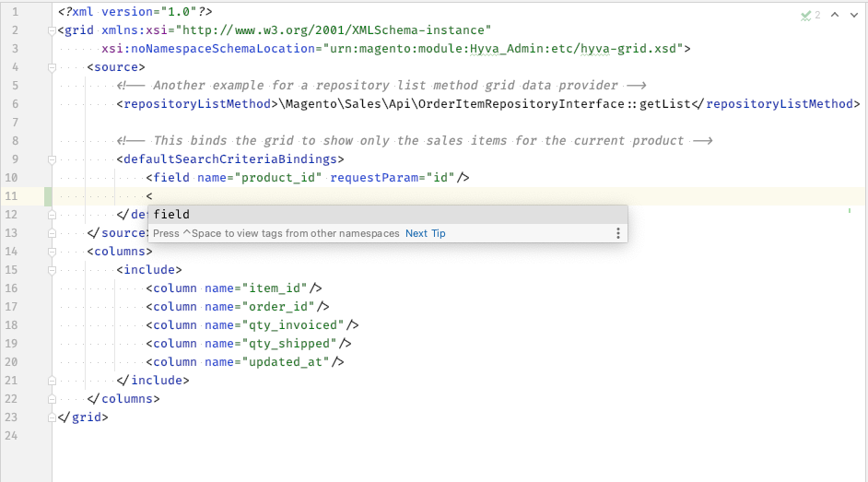Click the 'This binds the grid' comment
The width and height of the screenshot is (868, 482).
click(x=414, y=141)
